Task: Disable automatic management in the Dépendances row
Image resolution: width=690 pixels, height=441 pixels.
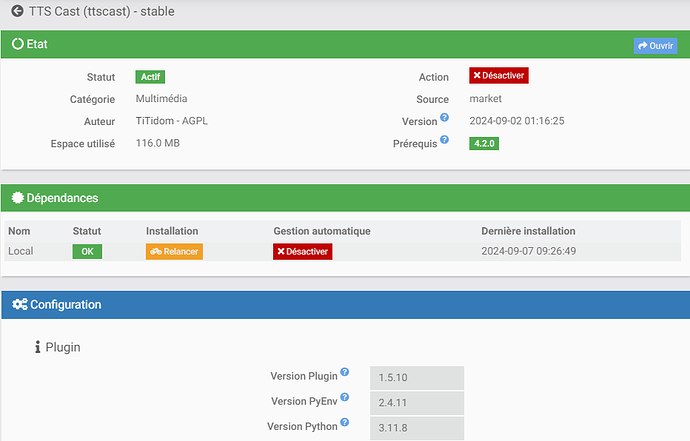Action: 303,252
